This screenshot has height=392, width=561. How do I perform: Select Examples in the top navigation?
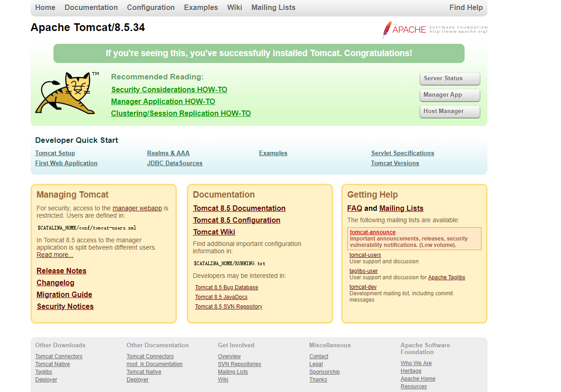201,7
